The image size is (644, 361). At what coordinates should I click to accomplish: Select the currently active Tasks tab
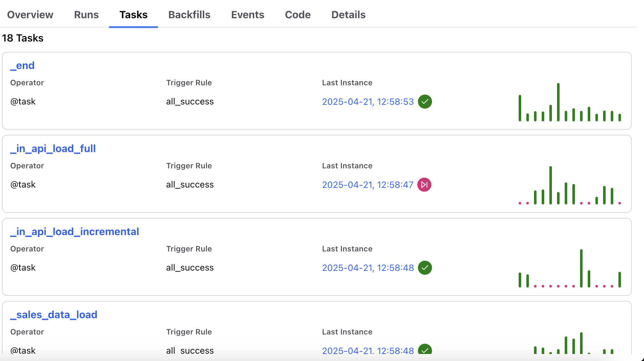[x=133, y=14]
